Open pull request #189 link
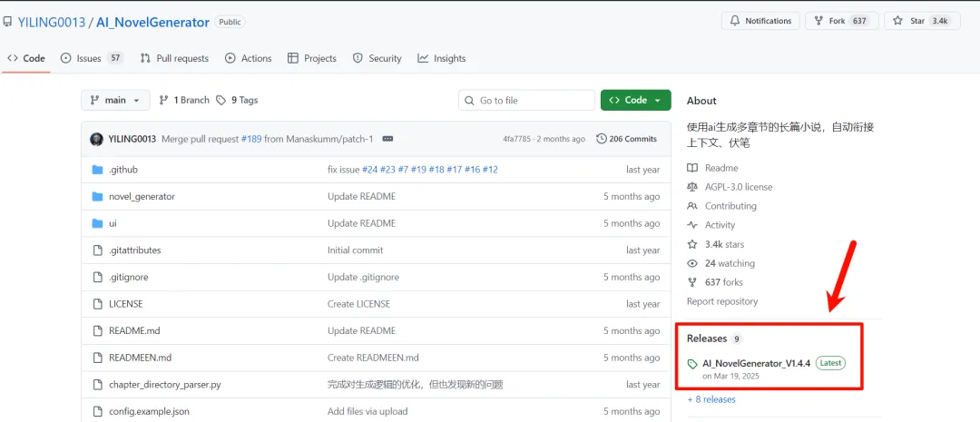 (251, 139)
